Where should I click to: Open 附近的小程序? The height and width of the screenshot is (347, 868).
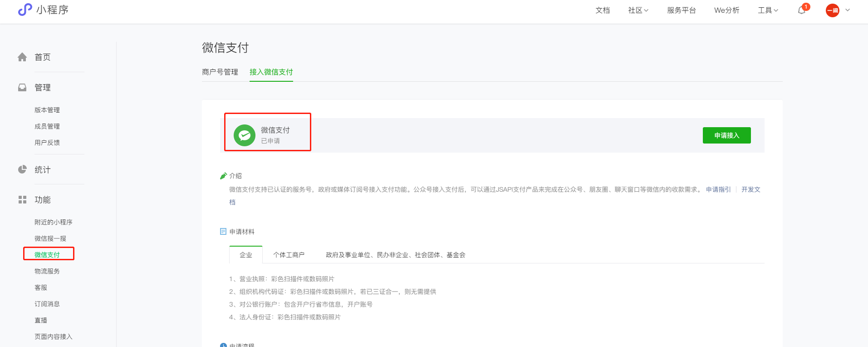click(54, 222)
